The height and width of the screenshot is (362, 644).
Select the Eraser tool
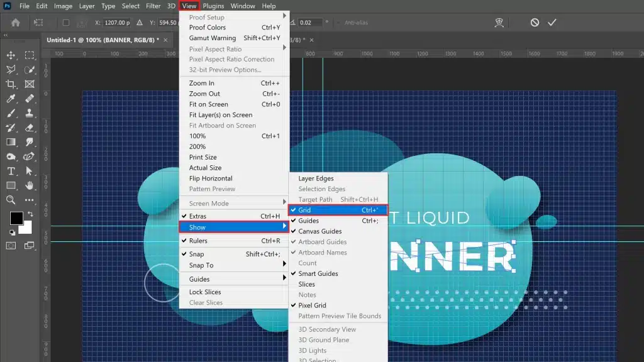[29, 128]
